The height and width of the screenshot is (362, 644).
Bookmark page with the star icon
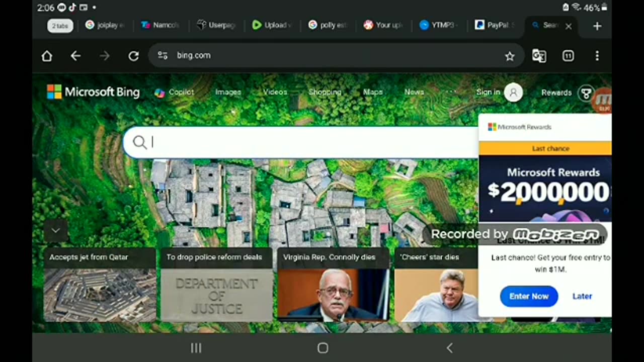(x=510, y=56)
